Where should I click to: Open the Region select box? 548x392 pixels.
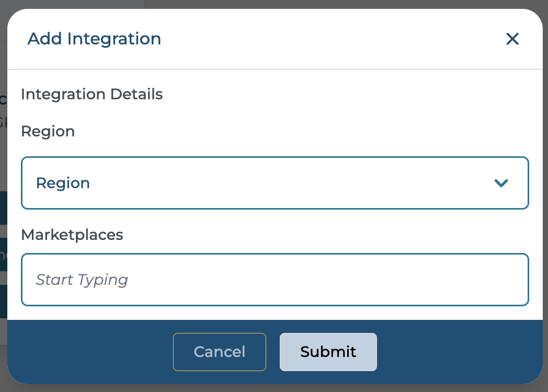coord(275,183)
